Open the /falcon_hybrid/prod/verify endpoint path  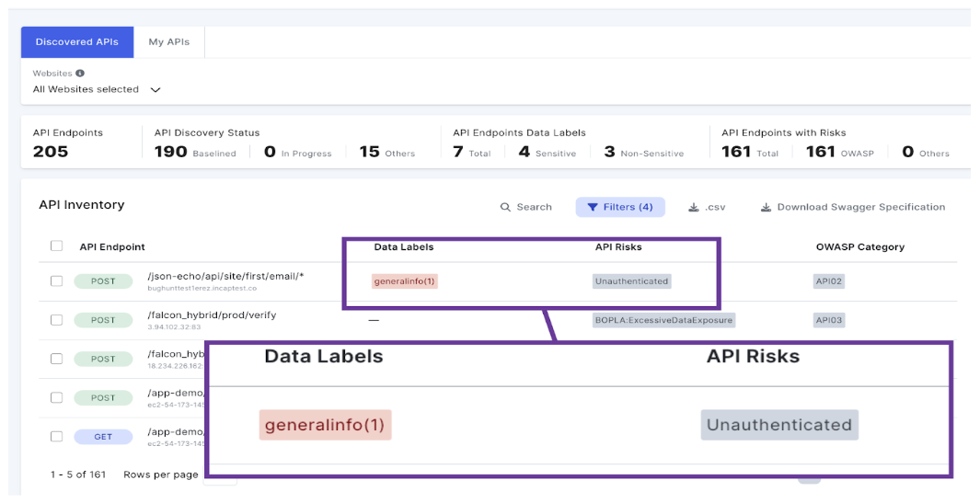click(212, 314)
